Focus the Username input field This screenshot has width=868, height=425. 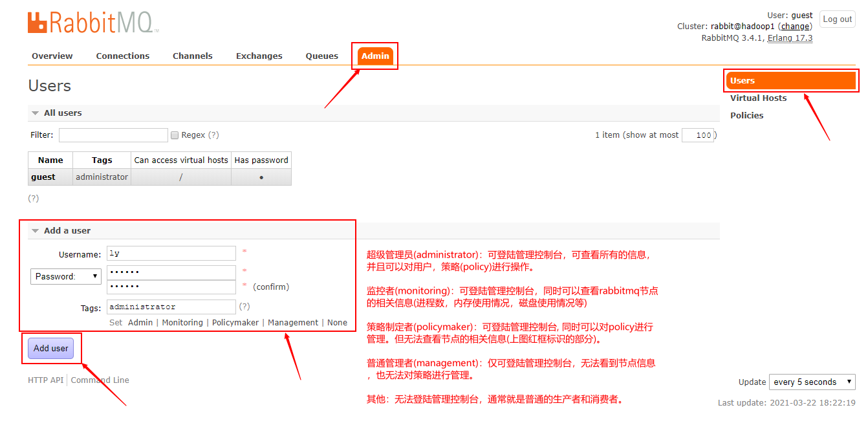(x=171, y=254)
